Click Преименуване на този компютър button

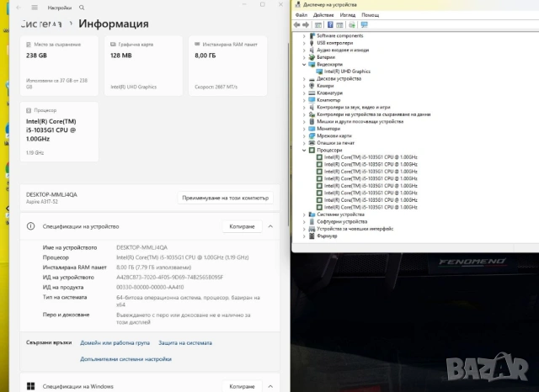click(x=225, y=198)
